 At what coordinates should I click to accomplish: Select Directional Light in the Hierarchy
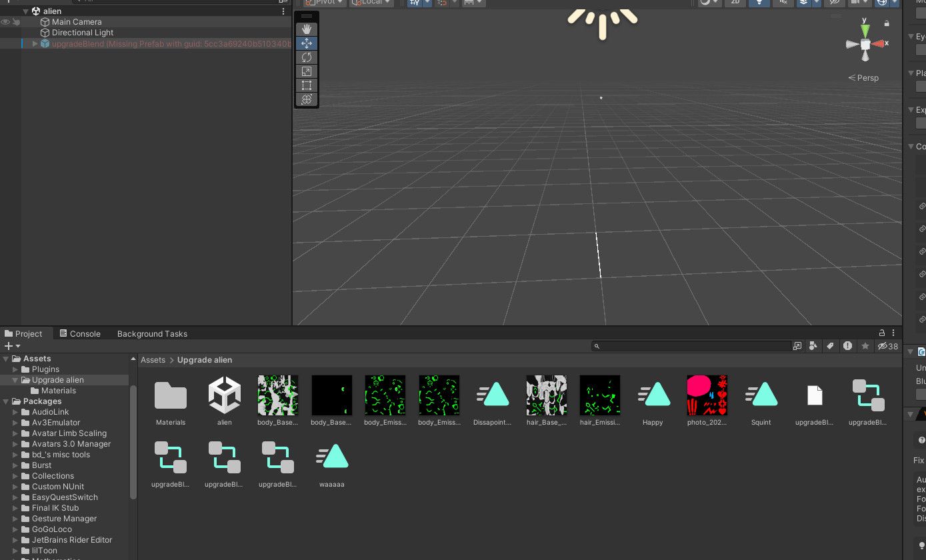coord(83,33)
